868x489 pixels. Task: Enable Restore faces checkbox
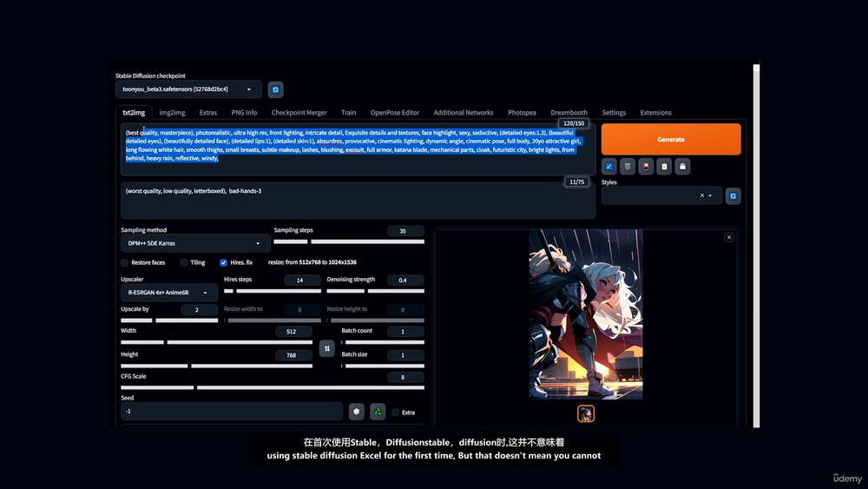point(124,262)
